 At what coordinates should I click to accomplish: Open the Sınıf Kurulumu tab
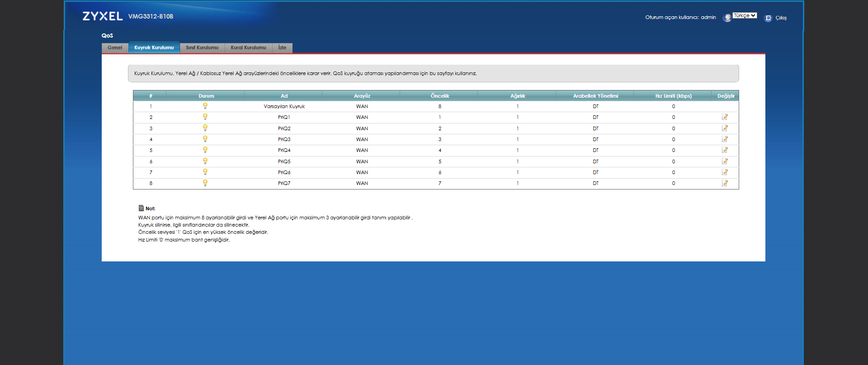(202, 47)
